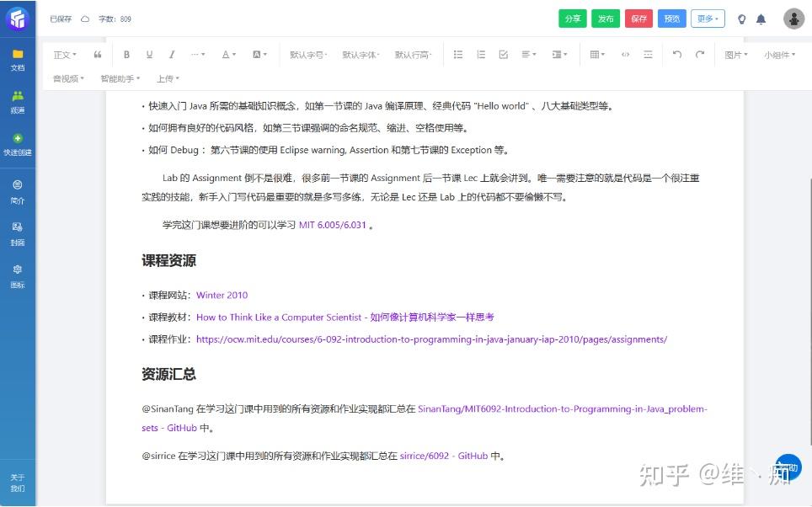Viewport: 812px width, 507px height.
Task: Redo the last edit
Action: tap(700, 55)
